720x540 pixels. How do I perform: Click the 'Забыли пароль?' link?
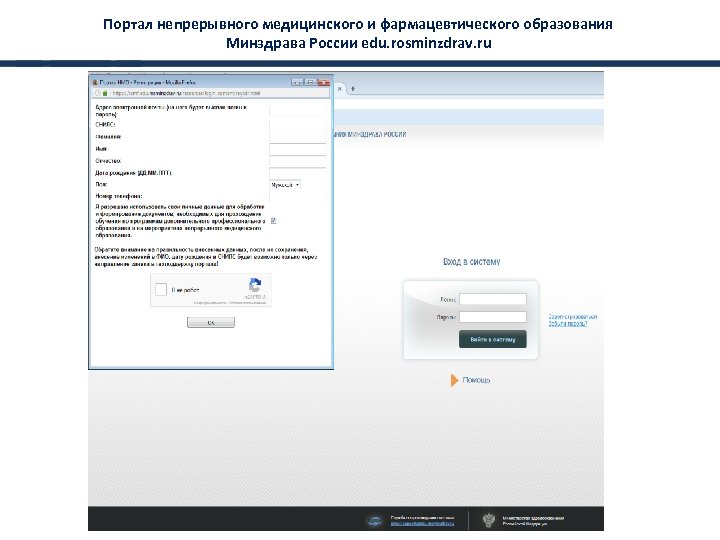[x=568, y=323]
